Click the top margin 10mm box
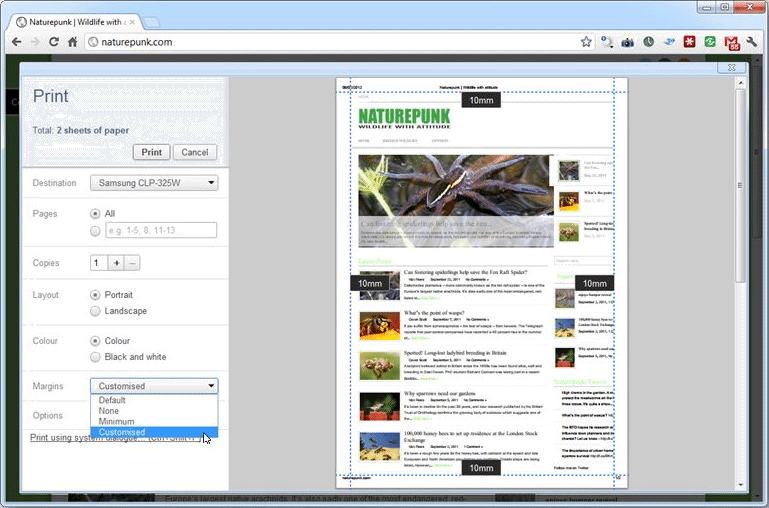 pos(481,101)
